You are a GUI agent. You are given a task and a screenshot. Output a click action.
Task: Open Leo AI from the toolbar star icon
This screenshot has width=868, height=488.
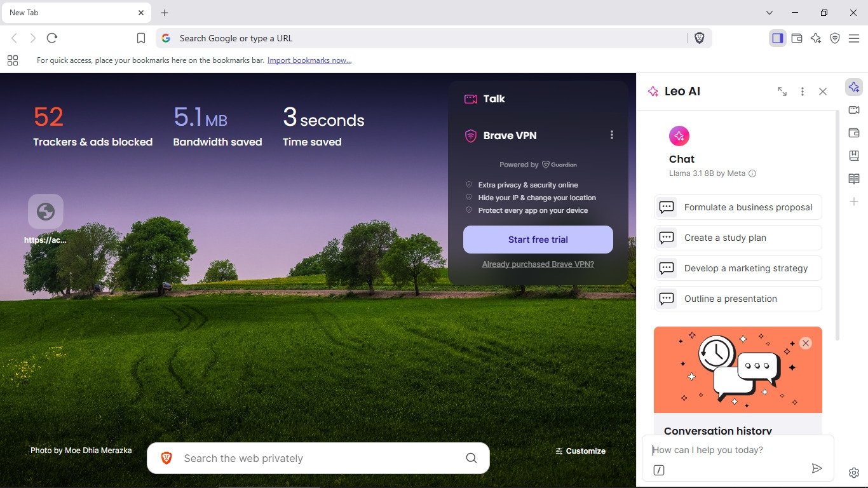[x=816, y=38]
